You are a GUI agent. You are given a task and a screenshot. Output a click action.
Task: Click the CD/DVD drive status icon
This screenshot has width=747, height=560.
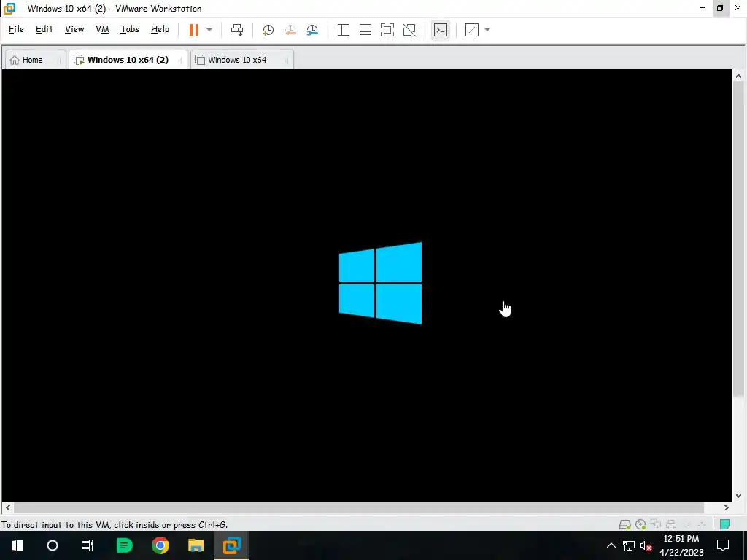coord(640,525)
